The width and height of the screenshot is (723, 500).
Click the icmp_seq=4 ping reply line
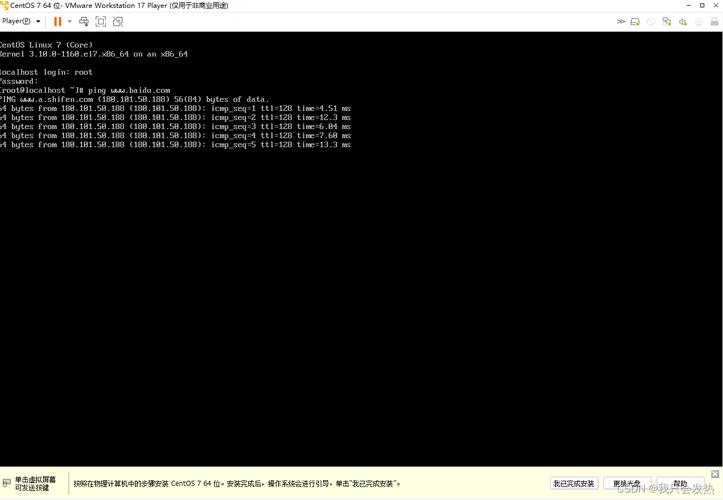(x=175, y=136)
